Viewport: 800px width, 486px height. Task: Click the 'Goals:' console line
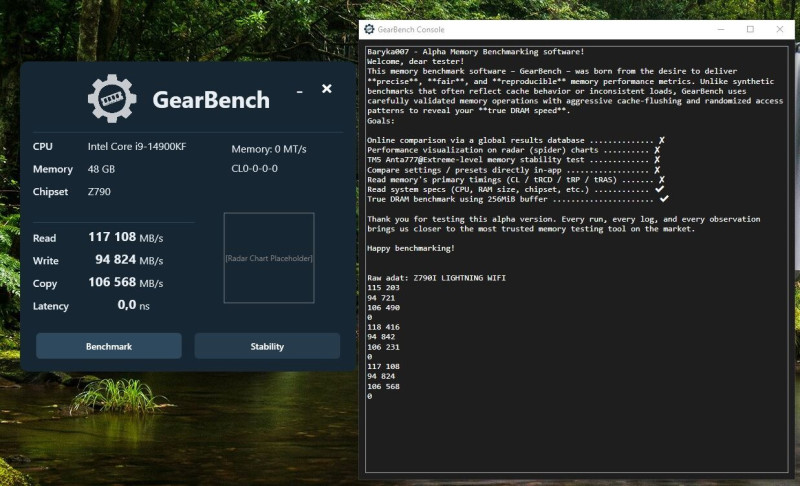coord(381,121)
